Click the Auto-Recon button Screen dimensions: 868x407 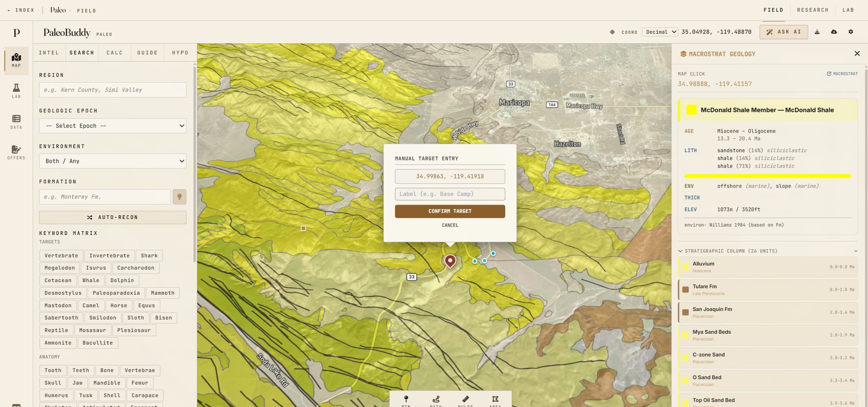point(113,217)
